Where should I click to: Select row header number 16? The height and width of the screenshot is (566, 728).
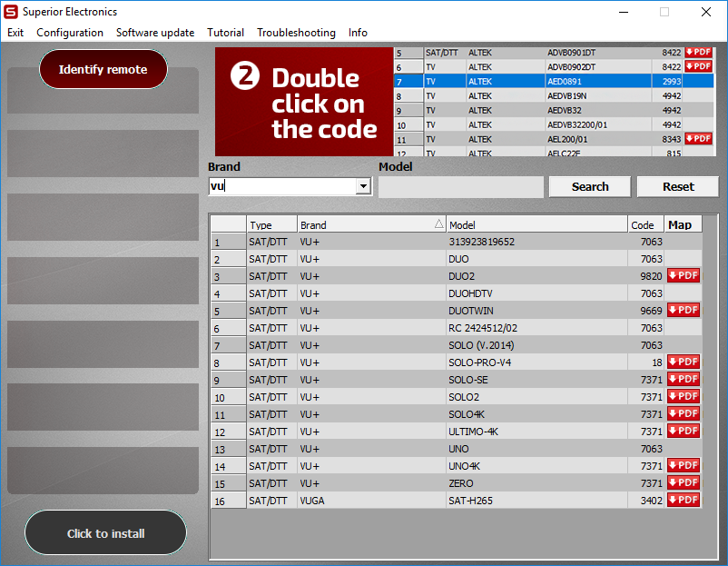click(229, 501)
